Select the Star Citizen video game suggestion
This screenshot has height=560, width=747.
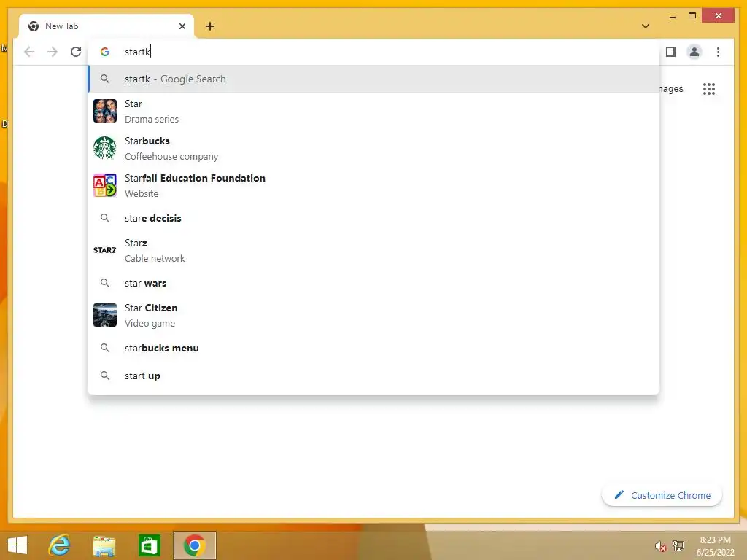coord(374,315)
